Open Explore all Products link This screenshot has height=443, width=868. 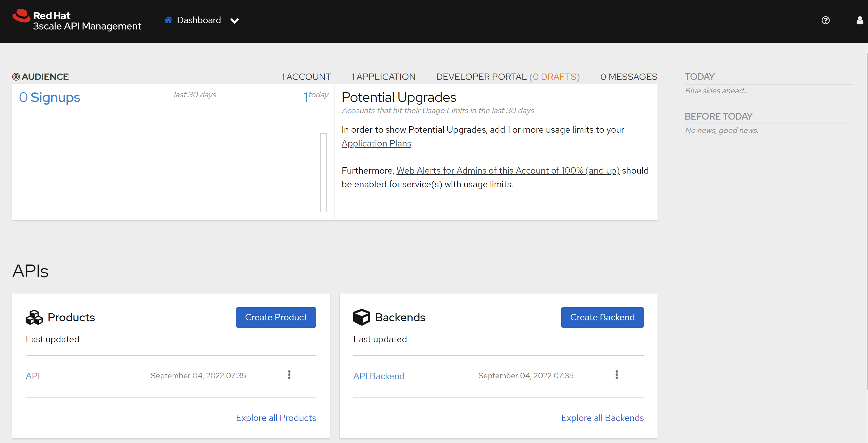point(276,418)
